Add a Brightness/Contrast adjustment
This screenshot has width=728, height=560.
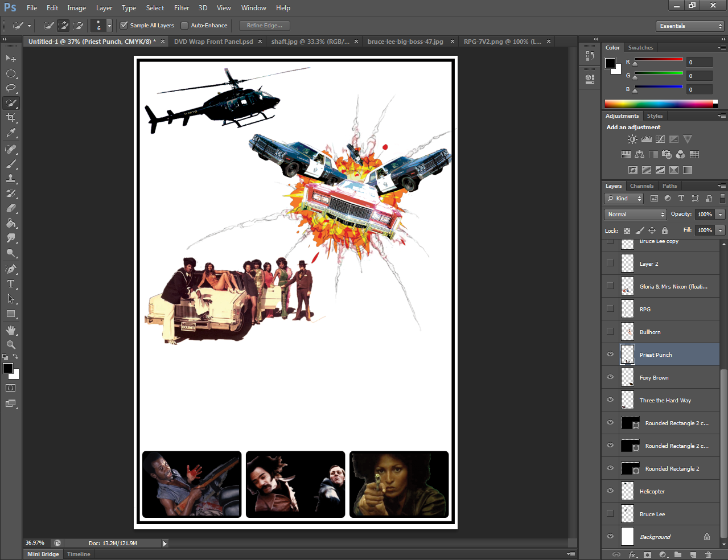click(632, 139)
